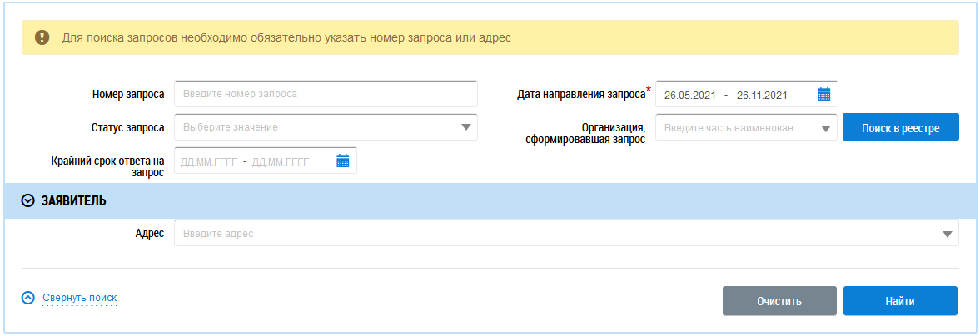980x336 pixels.
Task: Click the warning icon in the yellow banner
Action: [42, 37]
